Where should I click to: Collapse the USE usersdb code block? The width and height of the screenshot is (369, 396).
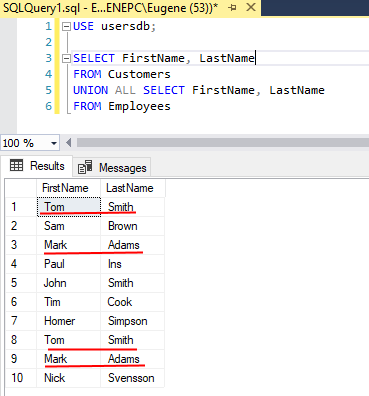pyautogui.click(x=67, y=26)
